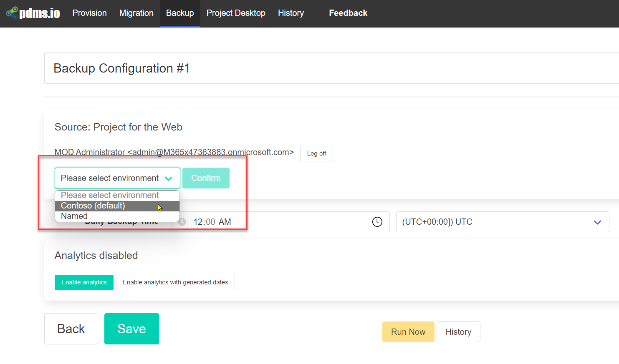The image size is (619, 364).
Task: Select the Backup tab
Action: 180,13
